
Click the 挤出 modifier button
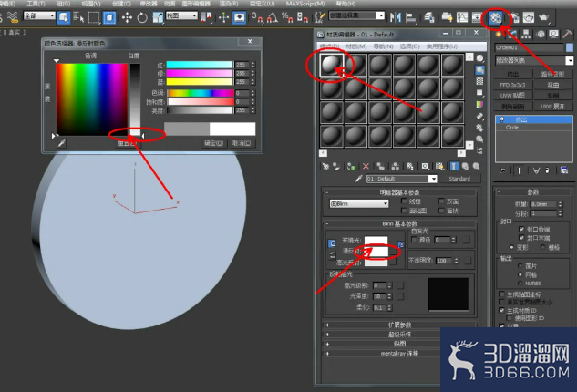coord(512,74)
